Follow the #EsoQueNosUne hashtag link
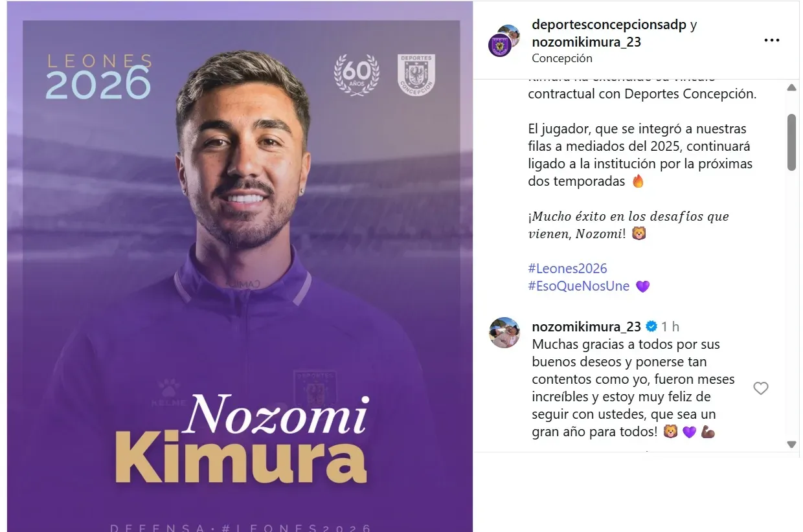The image size is (803, 532). [579, 286]
